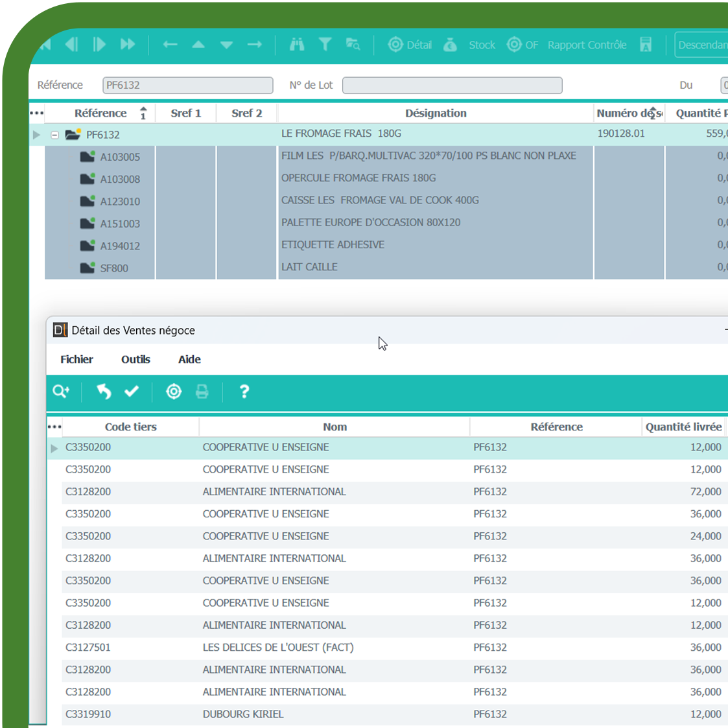This screenshot has width=728, height=728.
Task: Jump to last record icon
Action: point(128,45)
